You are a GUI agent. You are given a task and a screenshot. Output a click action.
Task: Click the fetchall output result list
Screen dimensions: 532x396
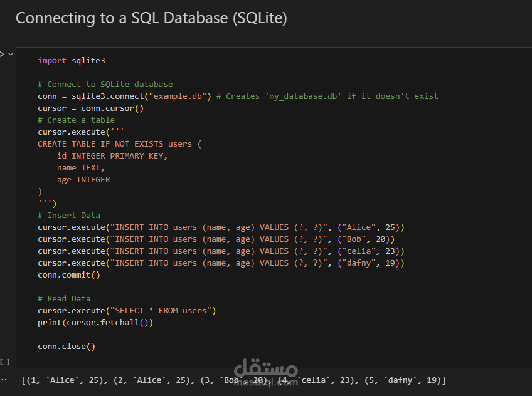[x=233, y=380]
